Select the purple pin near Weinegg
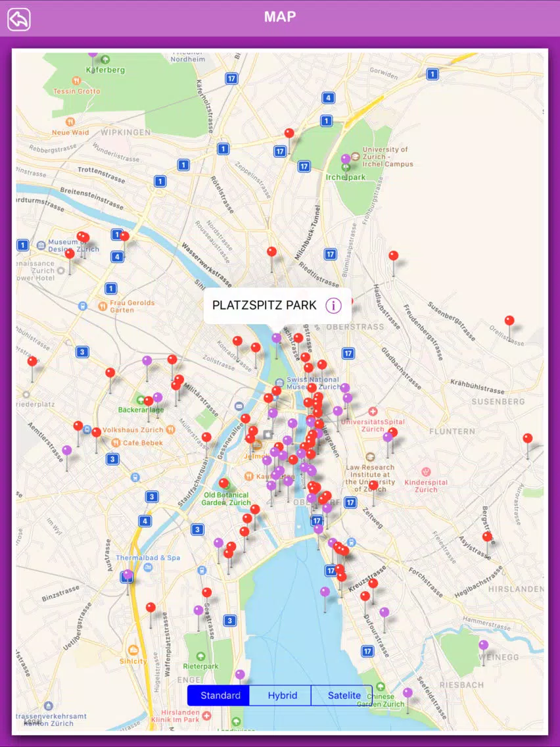Viewport: 560px width, 747px height. point(483,645)
